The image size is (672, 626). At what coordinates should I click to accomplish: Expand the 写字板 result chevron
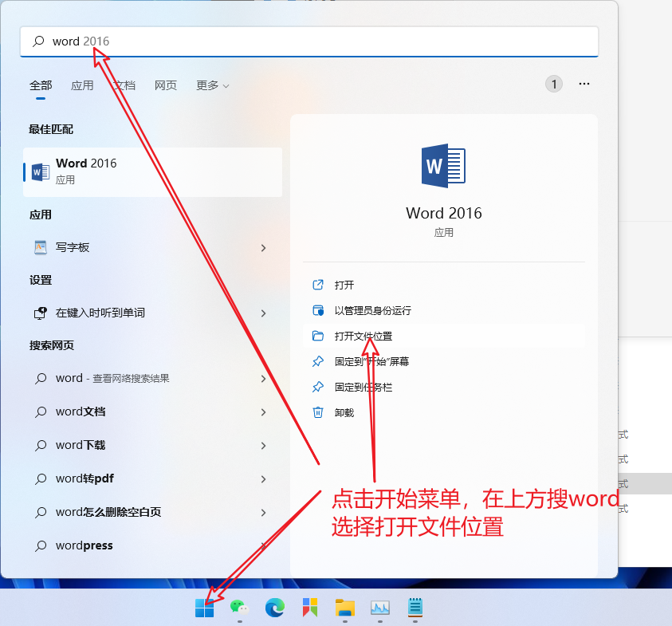(x=263, y=248)
